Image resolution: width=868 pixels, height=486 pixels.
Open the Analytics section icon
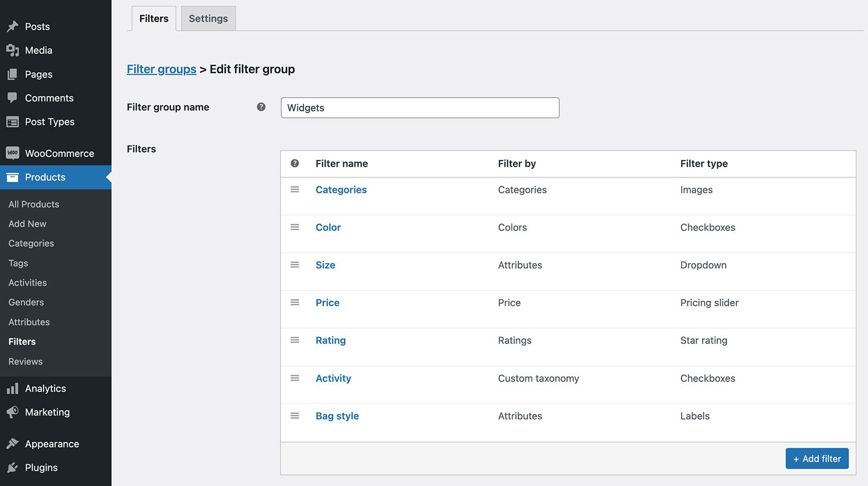pos(13,388)
